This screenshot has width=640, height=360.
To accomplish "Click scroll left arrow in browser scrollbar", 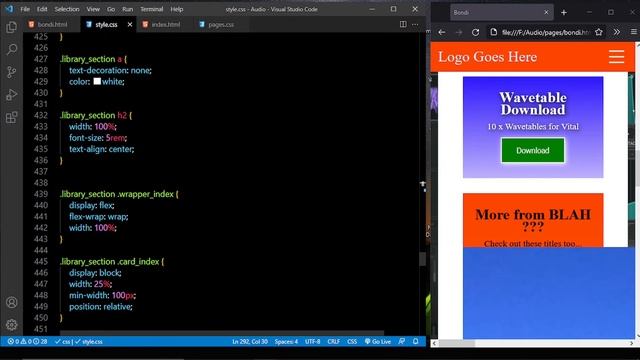I will (434, 343).
